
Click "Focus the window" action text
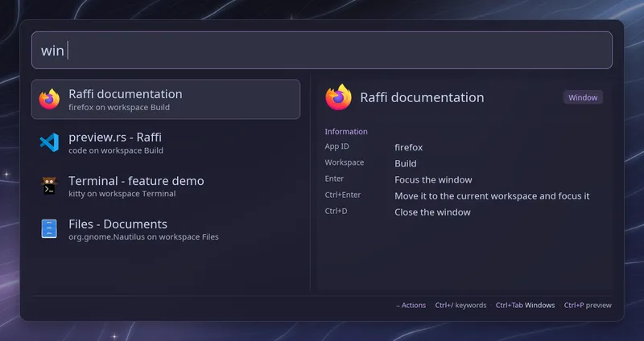[x=433, y=179]
